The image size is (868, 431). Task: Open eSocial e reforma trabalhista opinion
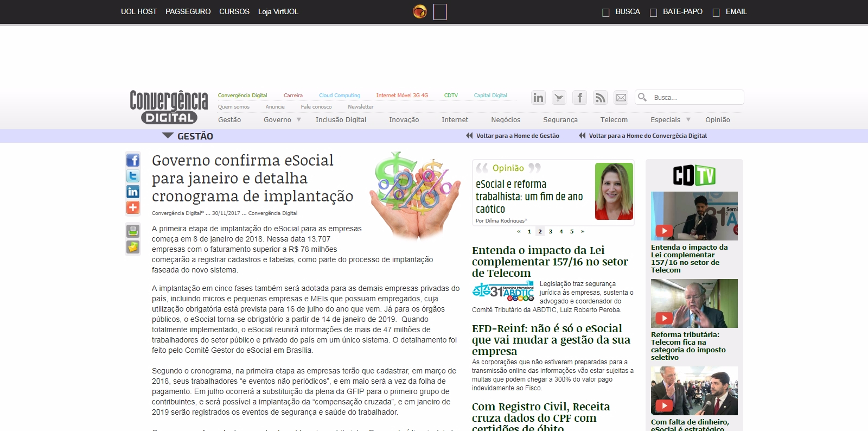(529, 197)
